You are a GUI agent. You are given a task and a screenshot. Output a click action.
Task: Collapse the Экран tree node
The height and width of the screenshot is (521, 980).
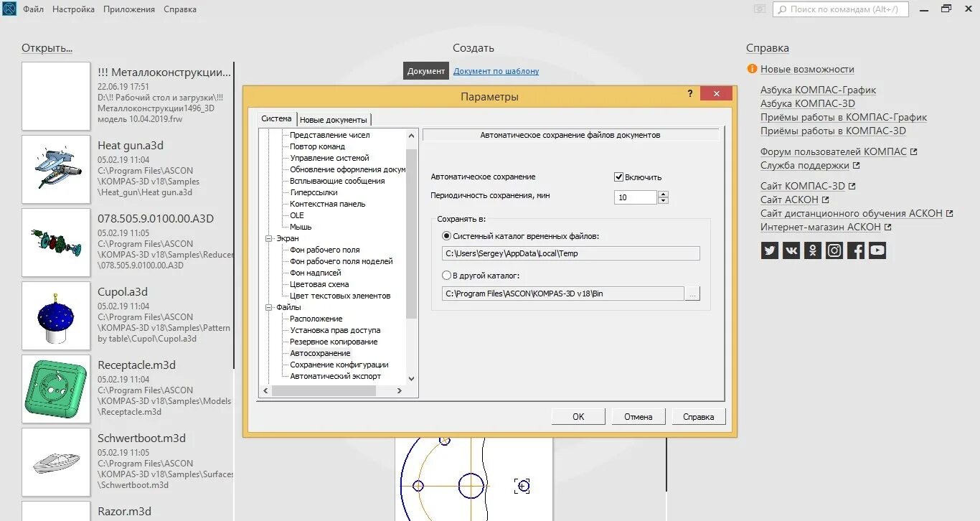tap(269, 238)
